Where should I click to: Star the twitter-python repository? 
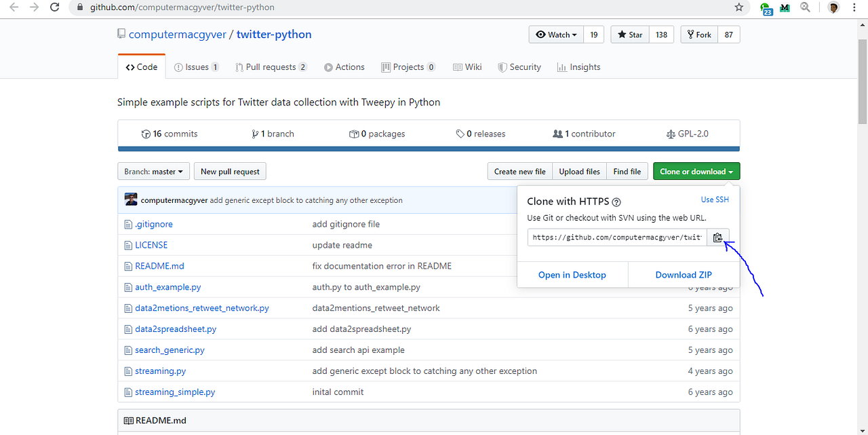(x=629, y=34)
